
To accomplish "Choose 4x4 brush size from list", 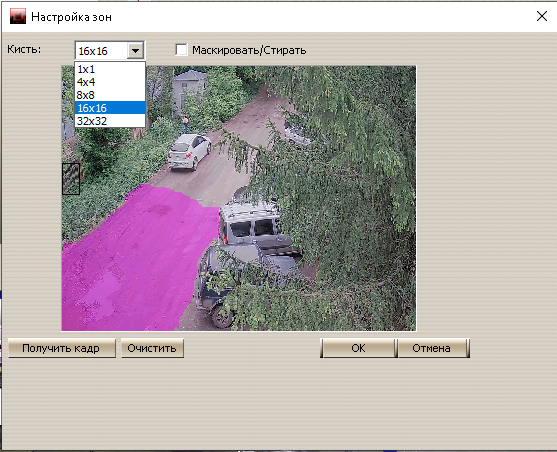I will tap(110, 82).
